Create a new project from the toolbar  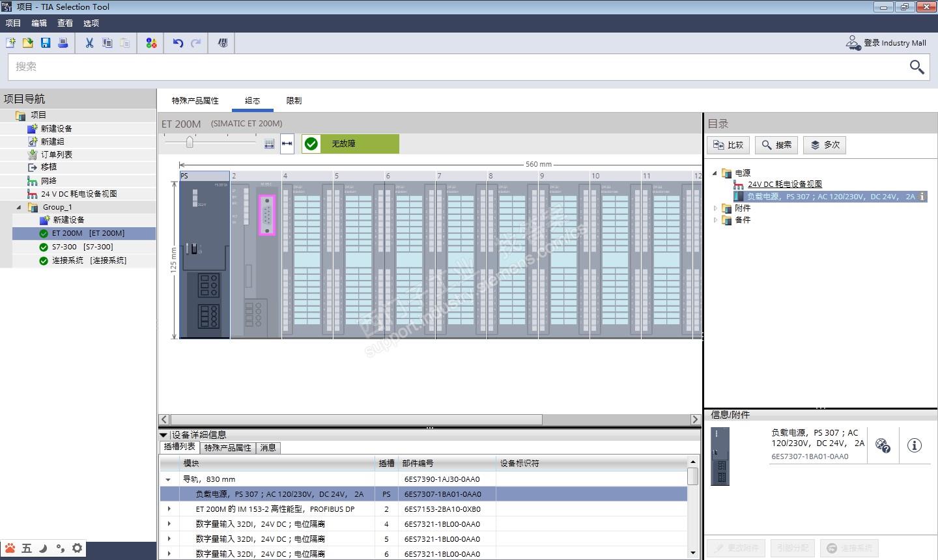11,43
